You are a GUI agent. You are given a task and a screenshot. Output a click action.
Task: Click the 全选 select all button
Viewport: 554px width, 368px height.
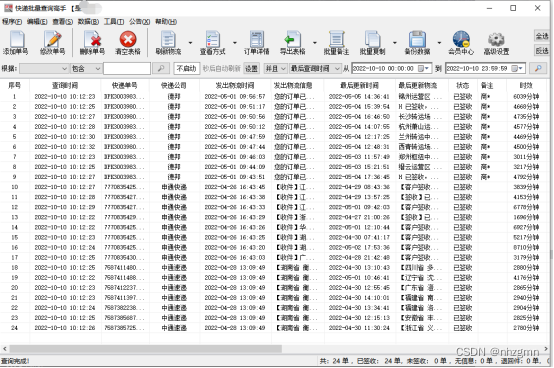(542, 36)
